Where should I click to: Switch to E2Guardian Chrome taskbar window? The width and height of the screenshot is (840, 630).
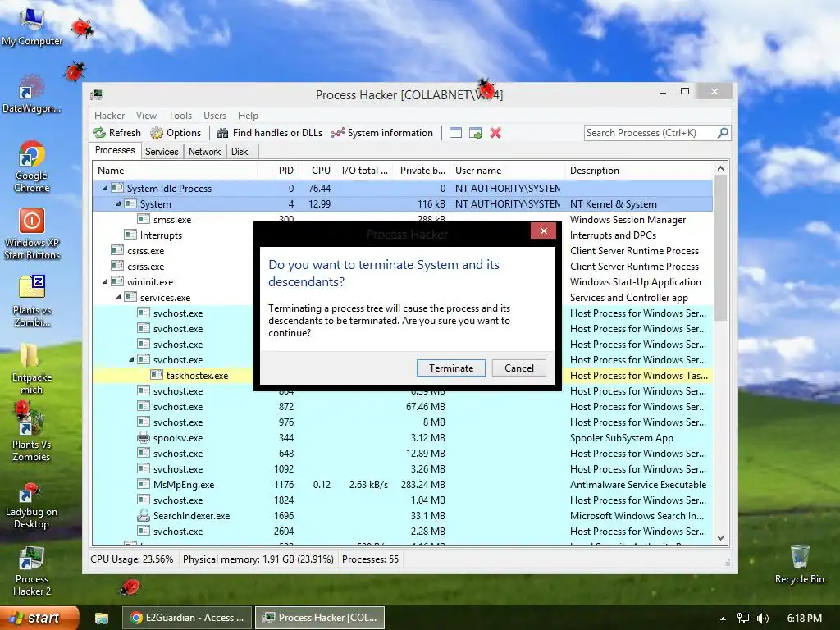coord(187,618)
